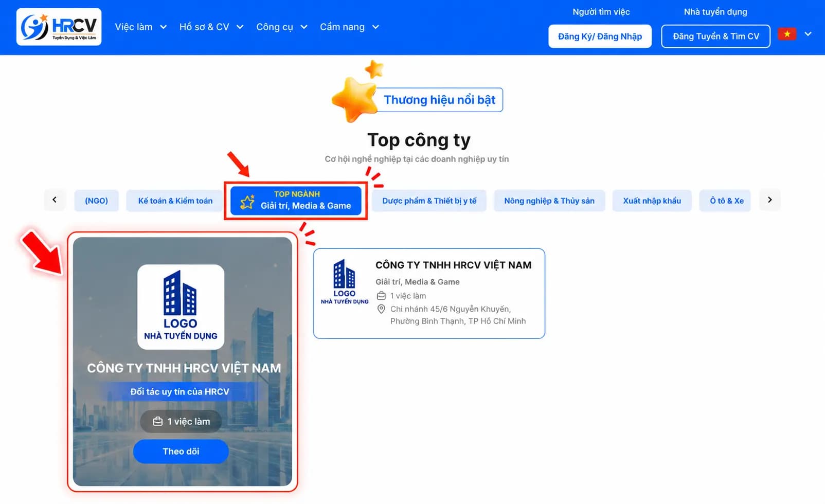Viewport: 825px width, 504px height.
Task: Open the Việc làm menu
Action: [x=134, y=27]
